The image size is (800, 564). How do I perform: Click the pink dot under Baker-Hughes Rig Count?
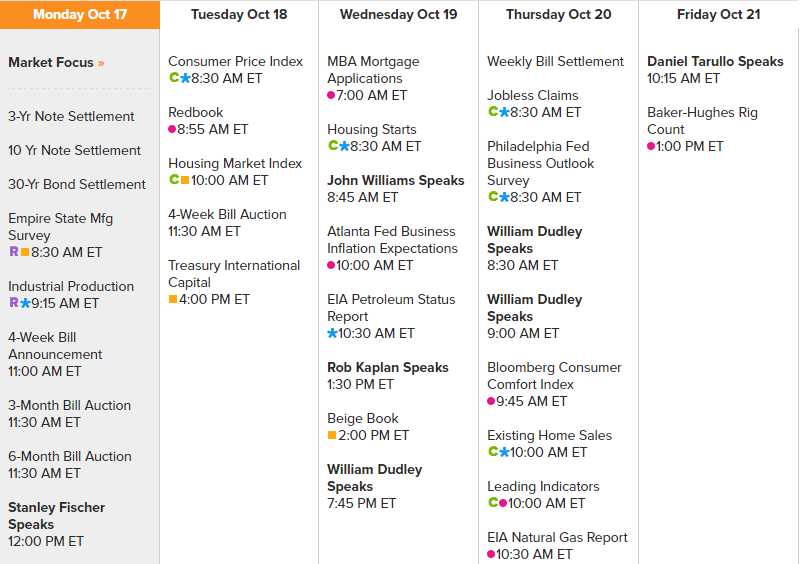[651, 146]
